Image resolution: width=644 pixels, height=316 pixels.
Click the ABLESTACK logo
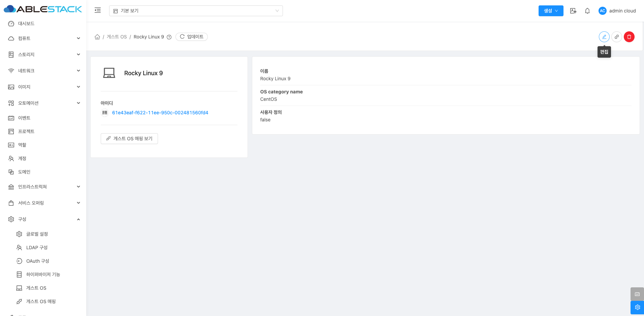pyautogui.click(x=43, y=9)
